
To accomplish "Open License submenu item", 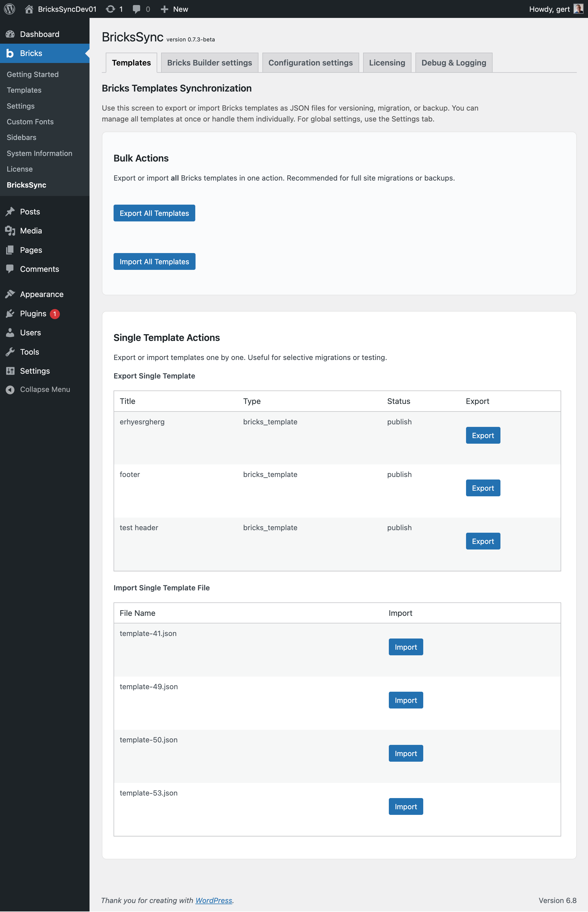I will pyautogui.click(x=20, y=169).
